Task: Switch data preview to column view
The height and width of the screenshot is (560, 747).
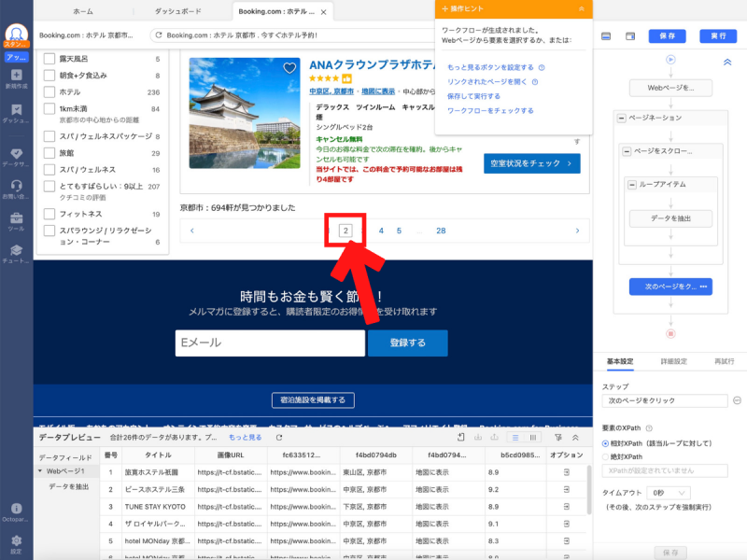Action: [x=533, y=437]
